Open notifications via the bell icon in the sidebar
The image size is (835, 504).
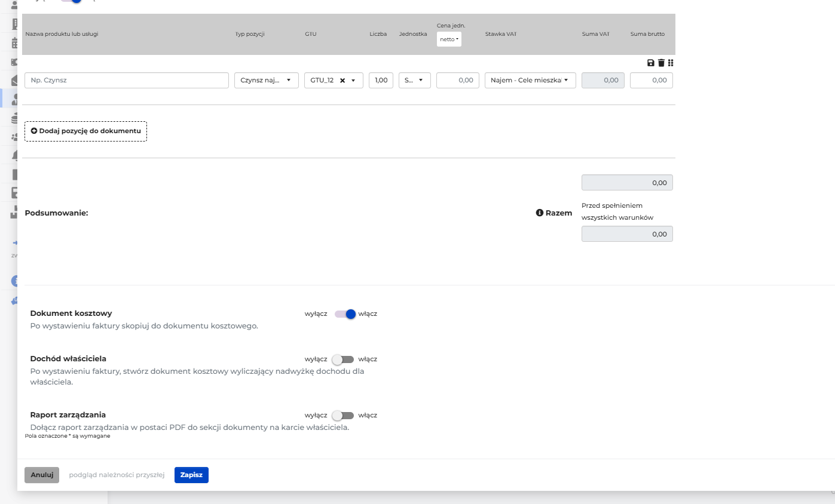click(15, 156)
